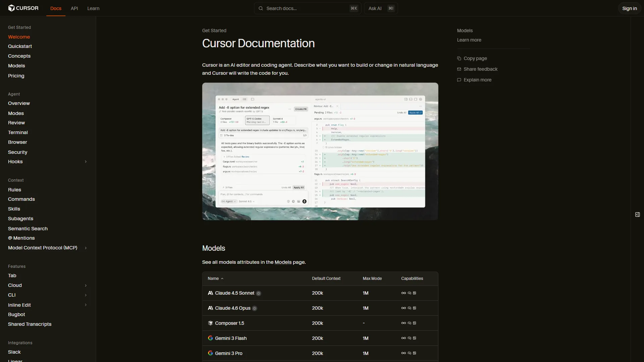Switch to the API tab
644x362 pixels.
coord(74,8)
